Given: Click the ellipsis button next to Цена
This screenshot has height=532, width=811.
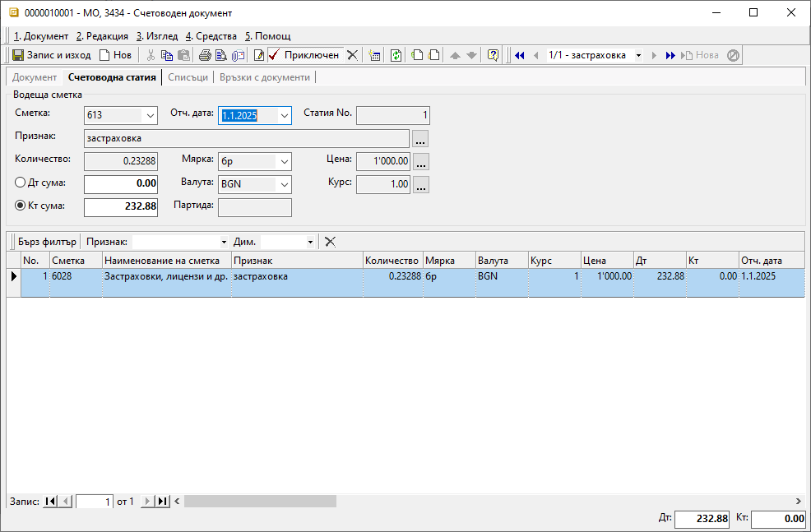Looking at the screenshot, I should [420, 162].
